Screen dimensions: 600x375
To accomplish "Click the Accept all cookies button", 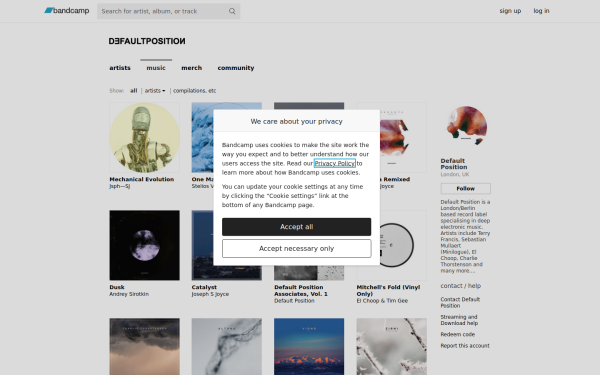I will [297, 227].
